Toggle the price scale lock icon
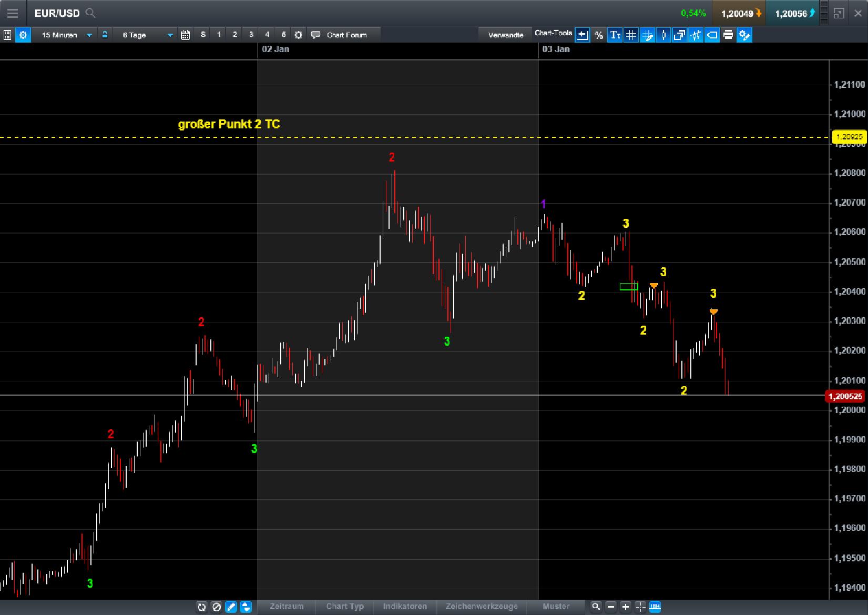Screen dimensions: 868x615 [105, 35]
